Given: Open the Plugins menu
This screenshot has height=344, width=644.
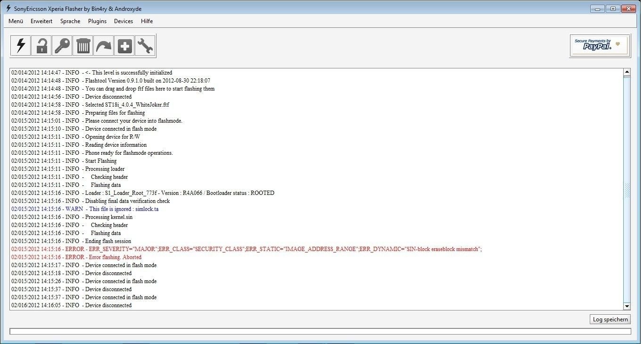Looking at the screenshot, I should point(97,21).
